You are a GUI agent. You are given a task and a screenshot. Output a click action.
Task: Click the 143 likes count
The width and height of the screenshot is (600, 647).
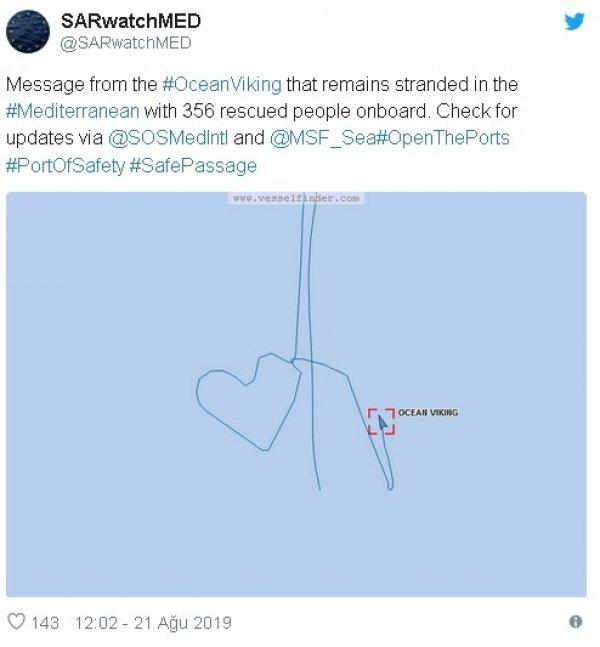click(46, 623)
